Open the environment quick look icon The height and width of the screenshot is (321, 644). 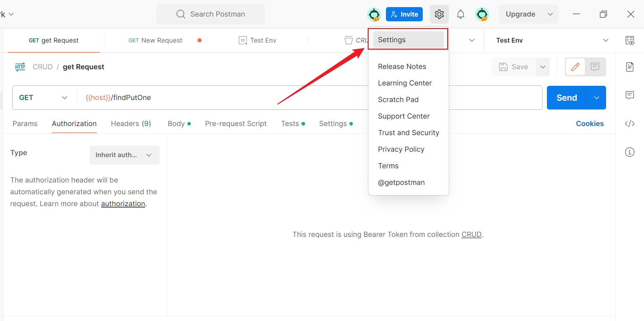[629, 40]
